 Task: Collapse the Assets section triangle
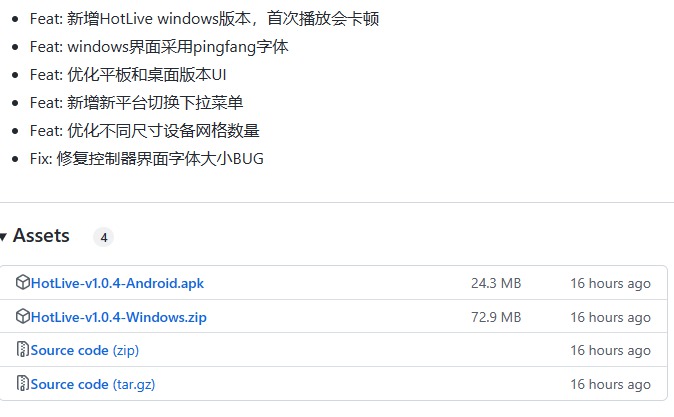click(x=3, y=236)
